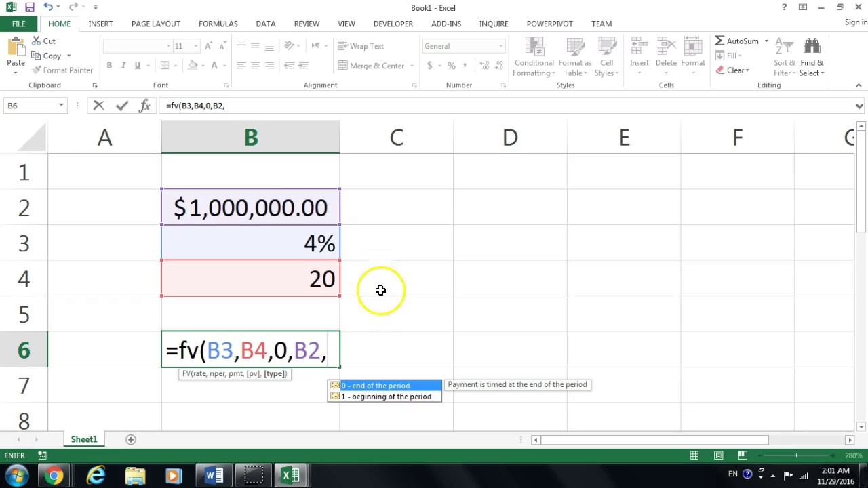Open Sort & Filter options
The width and height of the screenshot is (868, 488).
coord(785,57)
